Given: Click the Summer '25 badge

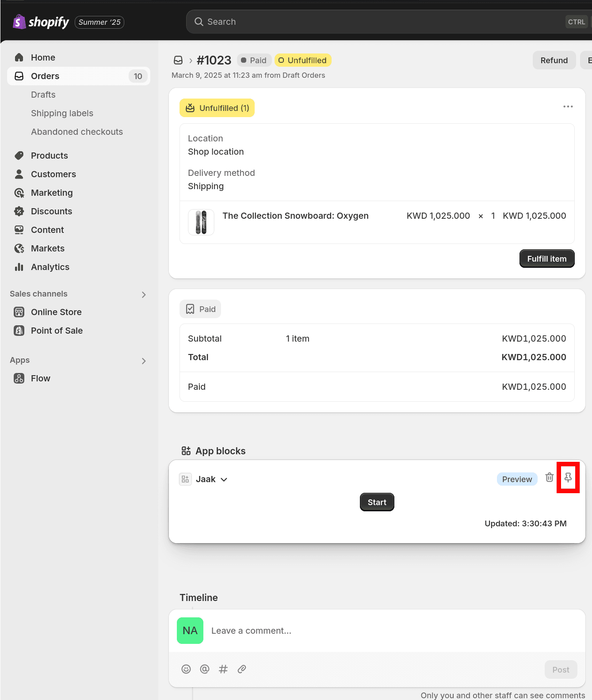Looking at the screenshot, I should (x=99, y=22).
